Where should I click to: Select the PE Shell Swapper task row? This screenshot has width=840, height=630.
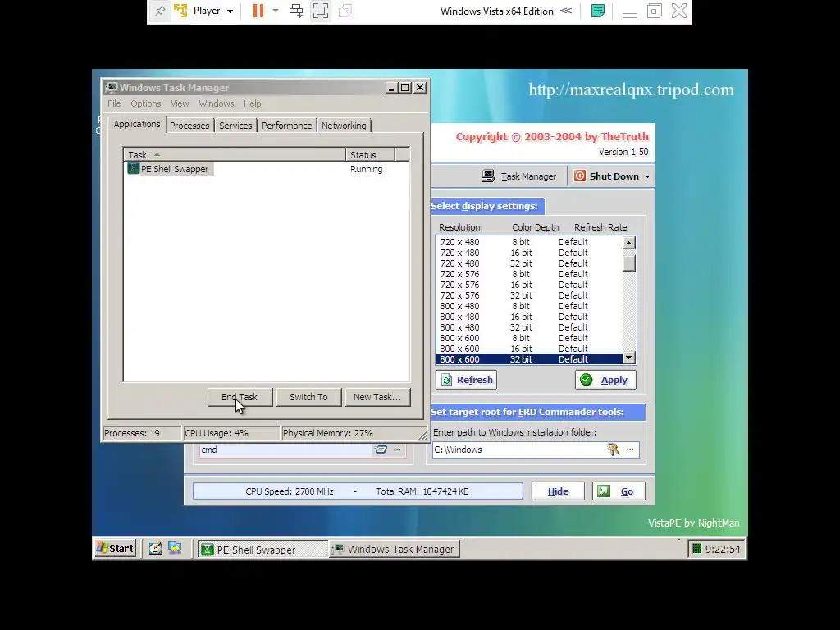coord(267,169)
